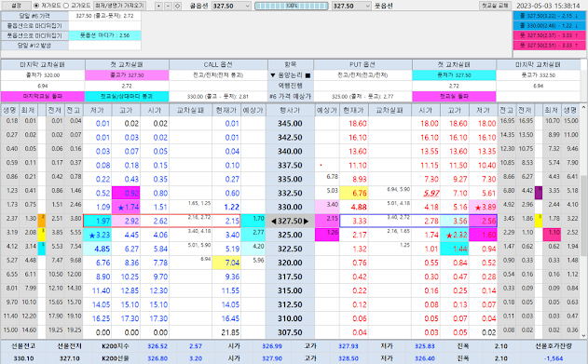This screenshot has width=588, height=364.
Task: Click the 선물호가잔량 value -1,564
Action: click(x=554, y=358)
